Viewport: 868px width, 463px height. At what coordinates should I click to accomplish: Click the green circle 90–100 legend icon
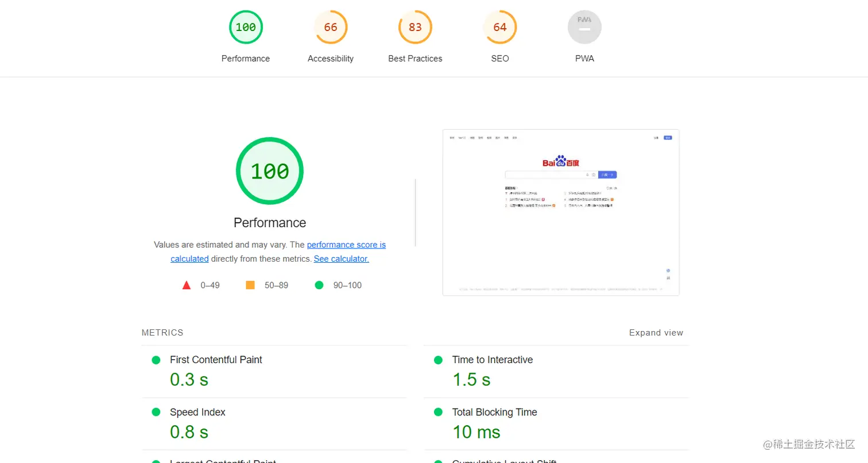[319, 285]
